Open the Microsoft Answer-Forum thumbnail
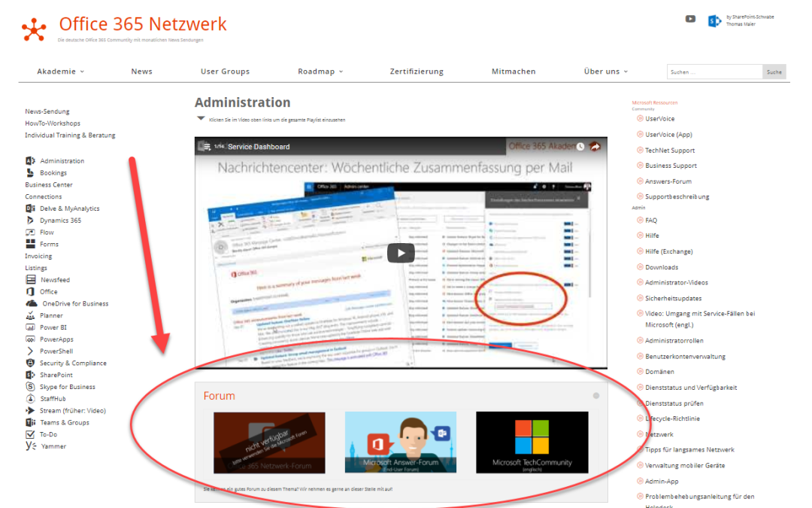Screen dimensions: 812x508 point(401,443)
